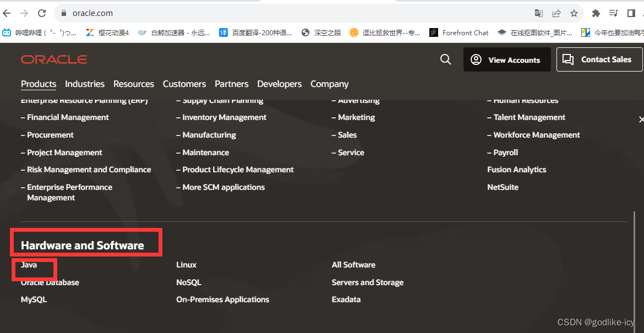This screenshot has height=333, width=644.
Task: Open the media control icon in toolbar
Action: pyautogui.click(x=614, y=13)
